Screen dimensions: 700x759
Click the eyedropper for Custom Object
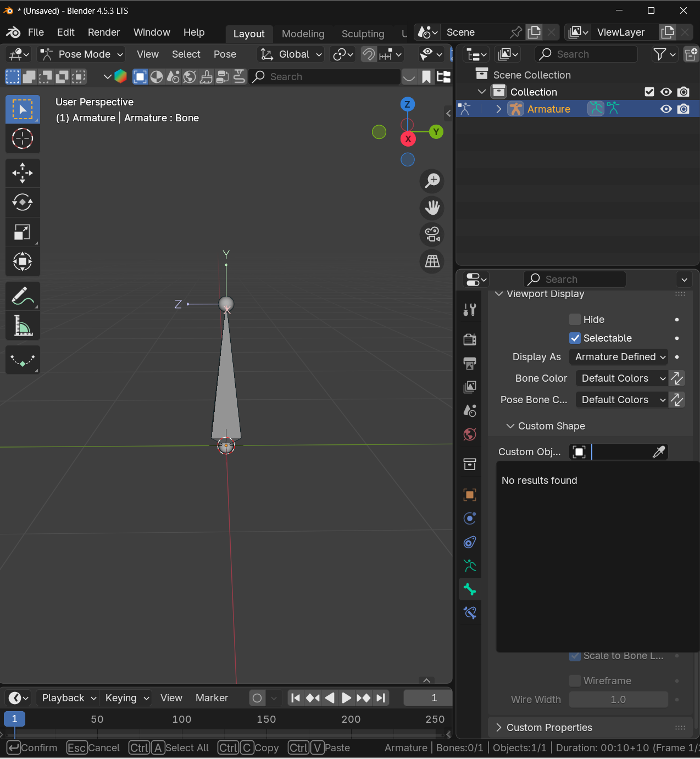click(658, 452)
